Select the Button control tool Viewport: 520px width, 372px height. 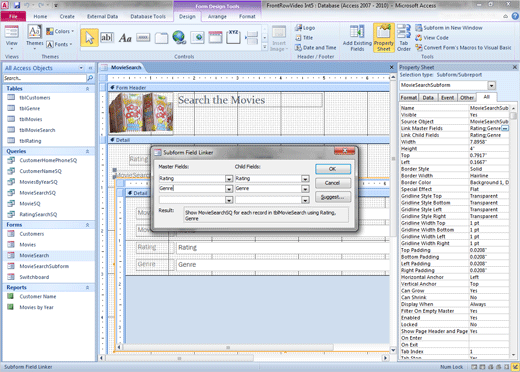143,38
